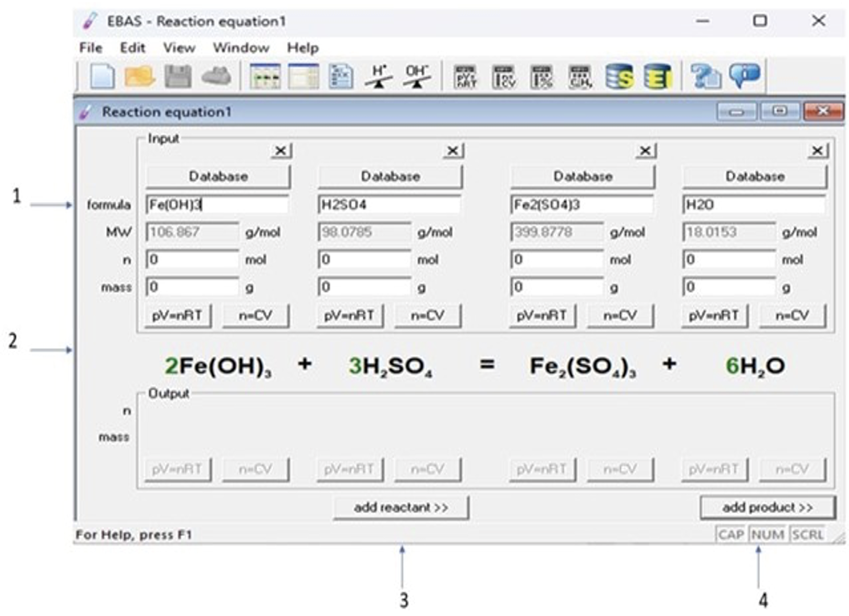Image resolution: width=849 pixels, height=616 pixels.
Task: Open the element database E icon
Action: coord(657,77)
